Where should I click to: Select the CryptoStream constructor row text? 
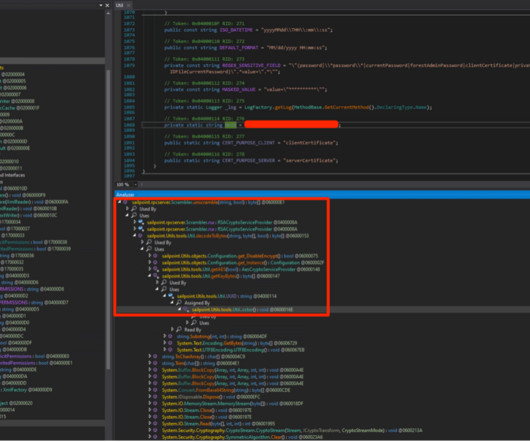[292, 431]
